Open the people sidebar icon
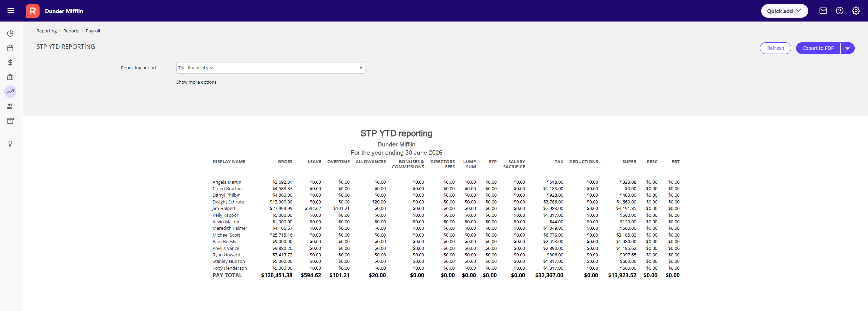This screenshot has height=311, width=868. click(x=10, y=106)
